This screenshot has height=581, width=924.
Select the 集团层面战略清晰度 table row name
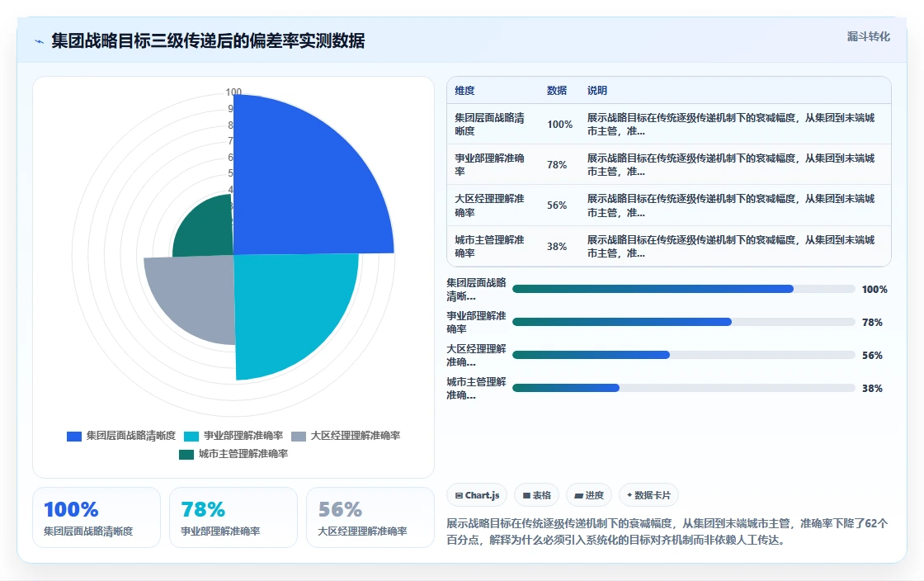489,125
